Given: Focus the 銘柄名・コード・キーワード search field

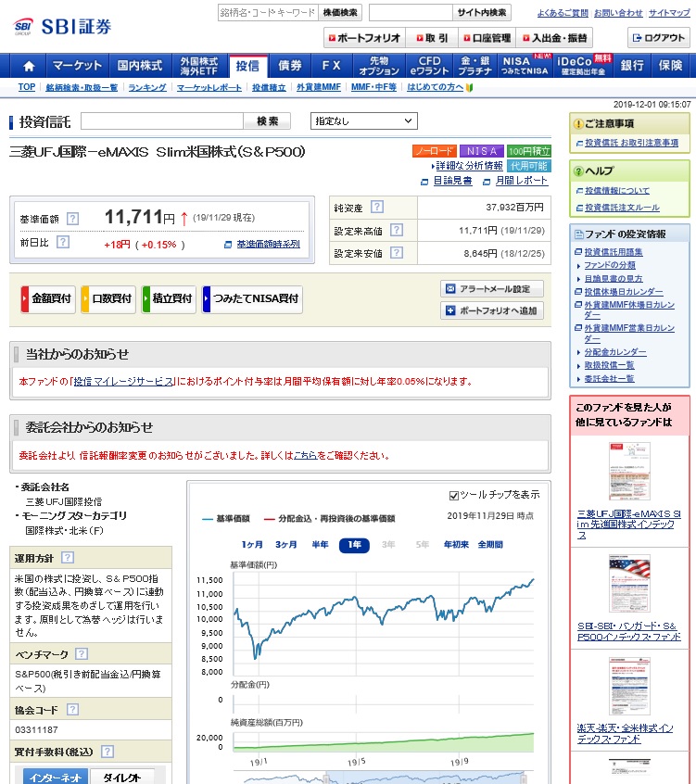Looking at the screenshot, I should click(268, 12).
